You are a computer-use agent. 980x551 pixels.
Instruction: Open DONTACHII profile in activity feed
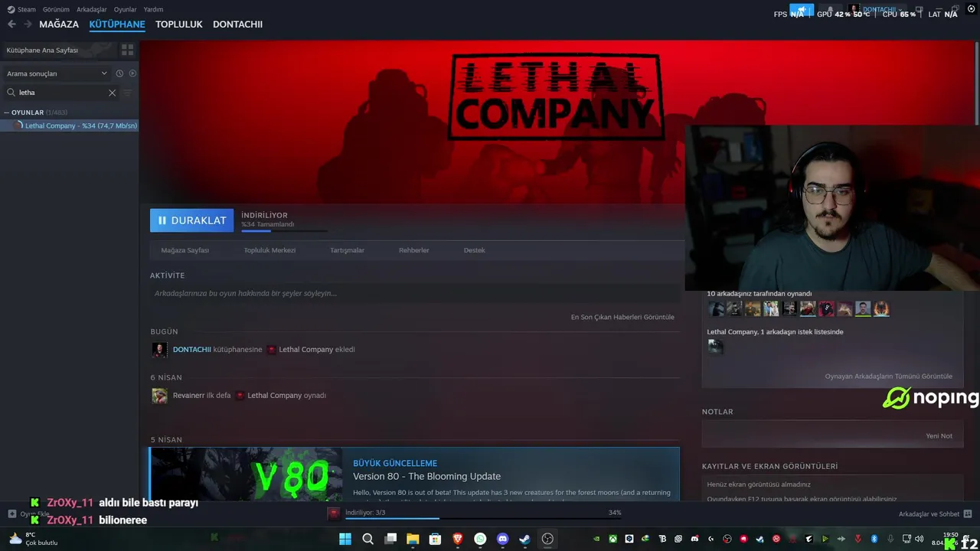click(x=191, y=350)
